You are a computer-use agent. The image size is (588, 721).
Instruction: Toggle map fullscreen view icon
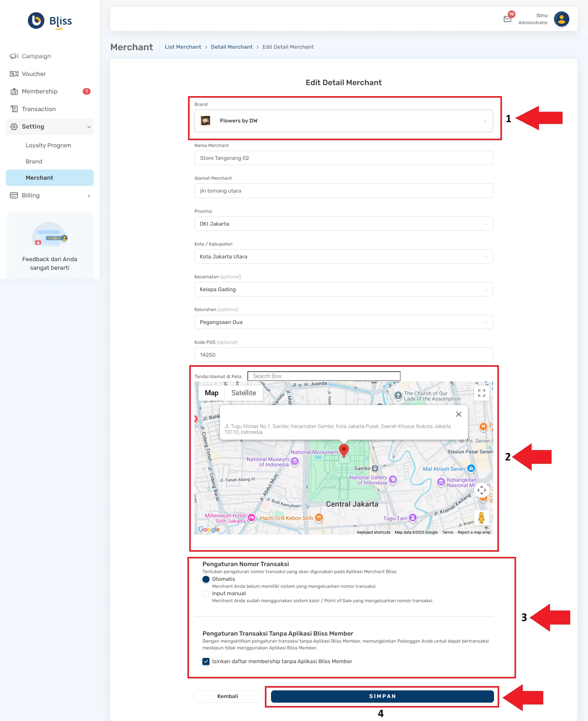(x=481, y=393)
